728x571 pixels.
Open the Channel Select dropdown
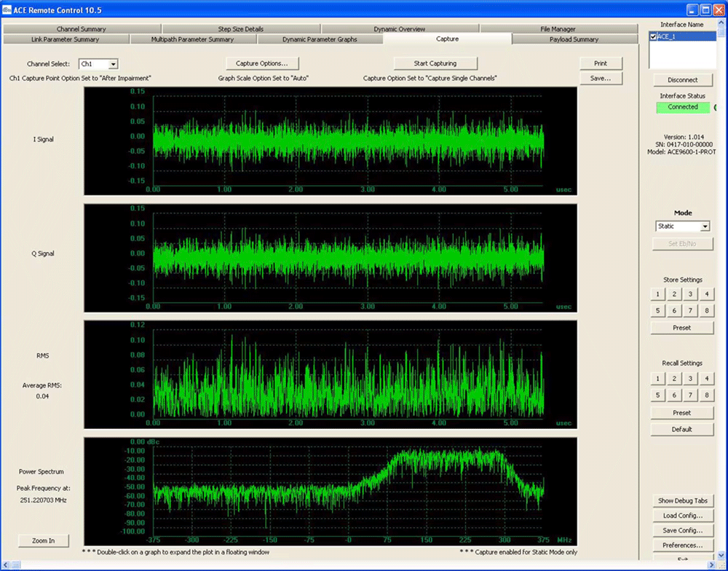[x=113, y=64]
